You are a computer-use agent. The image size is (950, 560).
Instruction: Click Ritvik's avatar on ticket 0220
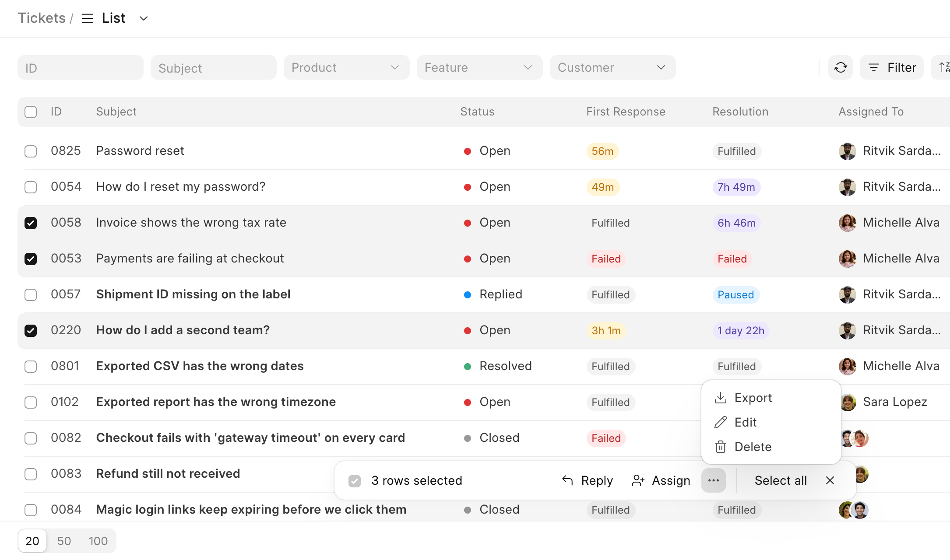(847, 330)
